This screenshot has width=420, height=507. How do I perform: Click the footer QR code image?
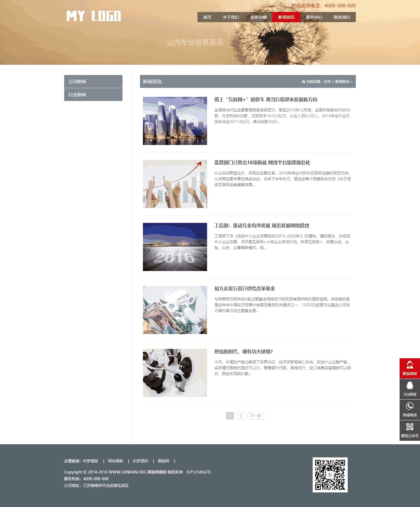[x=330, y=475]
